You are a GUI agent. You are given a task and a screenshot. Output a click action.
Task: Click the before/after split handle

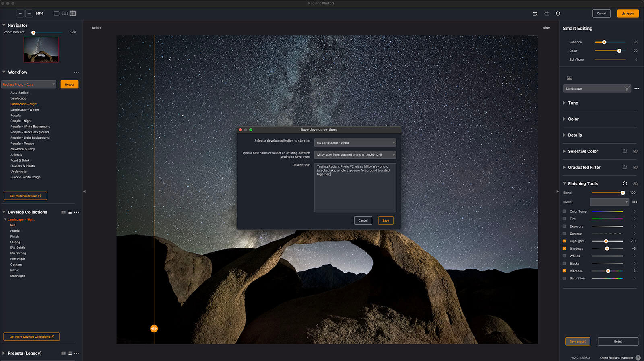pyautogui.click(x=154, y=328)
